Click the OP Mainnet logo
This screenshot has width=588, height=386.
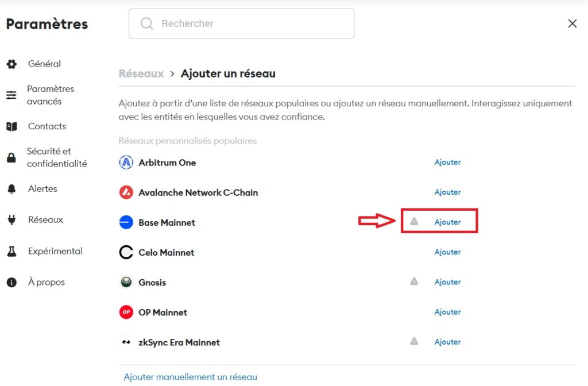click(126, 312)
